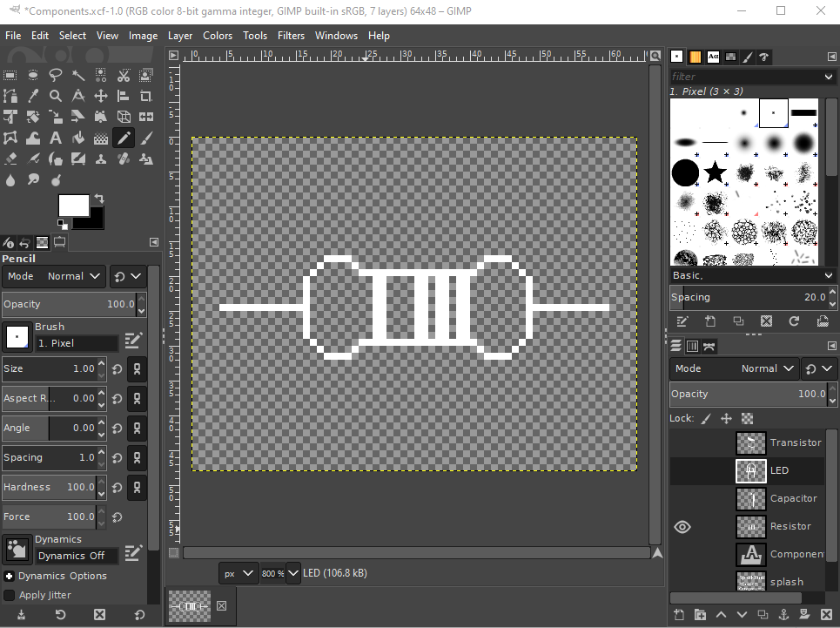This screenshot has width=840, height=628.
Task: Reset the Size value to default
Action: coord(118,369)
